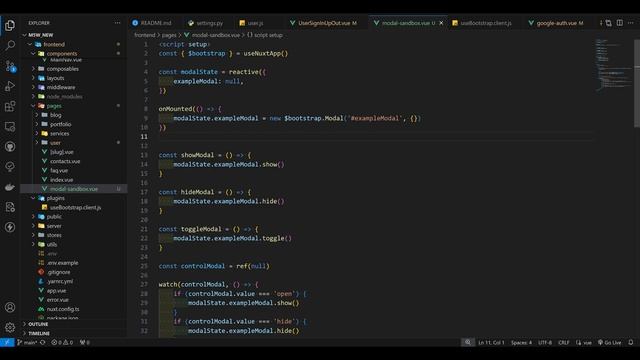Click the ports forwarded indicator
This screenshot has height=360, width=640.
[84, 342]
